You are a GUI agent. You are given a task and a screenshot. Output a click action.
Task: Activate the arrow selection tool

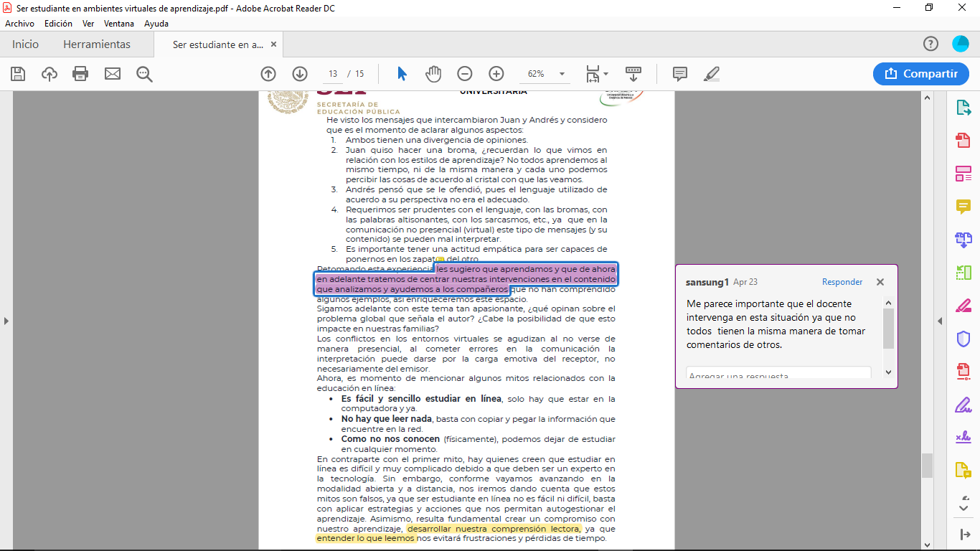click(x=402, y=74)
